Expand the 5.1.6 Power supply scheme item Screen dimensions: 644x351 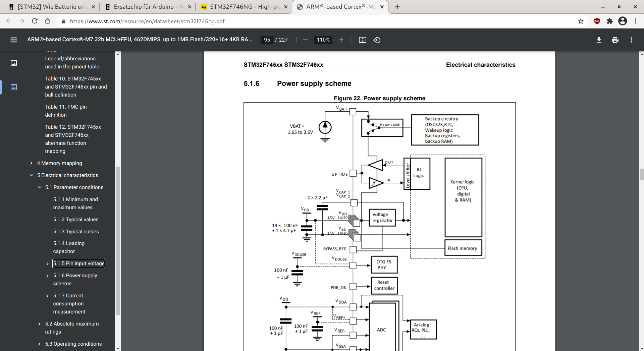[x=47, y=276]
